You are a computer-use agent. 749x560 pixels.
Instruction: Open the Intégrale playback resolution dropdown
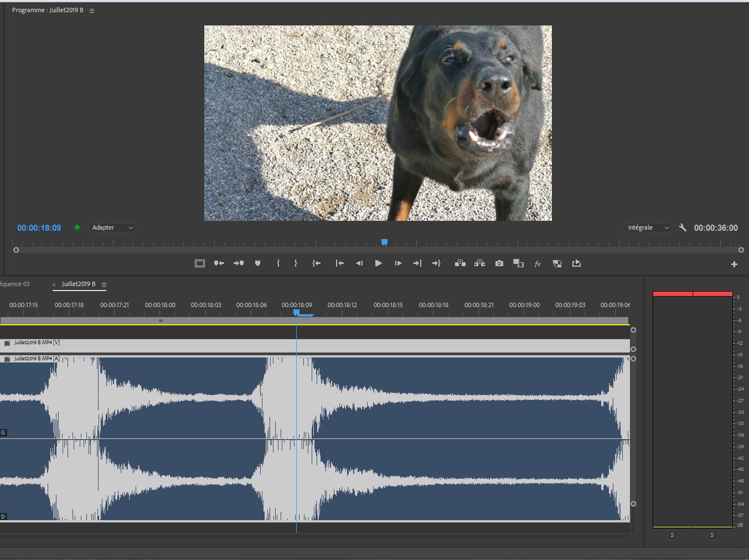coord(648,227)
